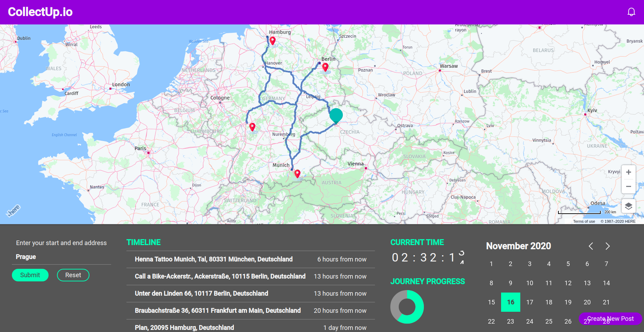Pick November 7 in the calendar
644x332 pixels.
tap(606, 264)
